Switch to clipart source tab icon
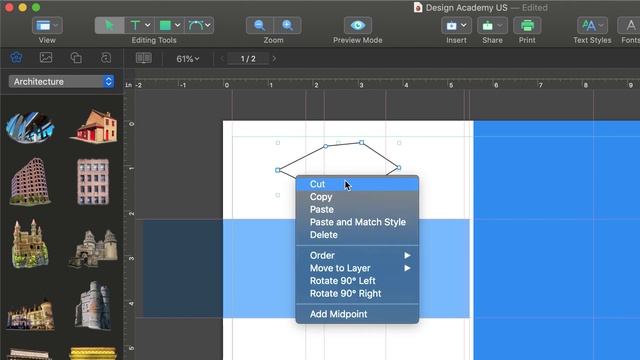The width and height of the screenshot is (640, 360). point(16,58)
